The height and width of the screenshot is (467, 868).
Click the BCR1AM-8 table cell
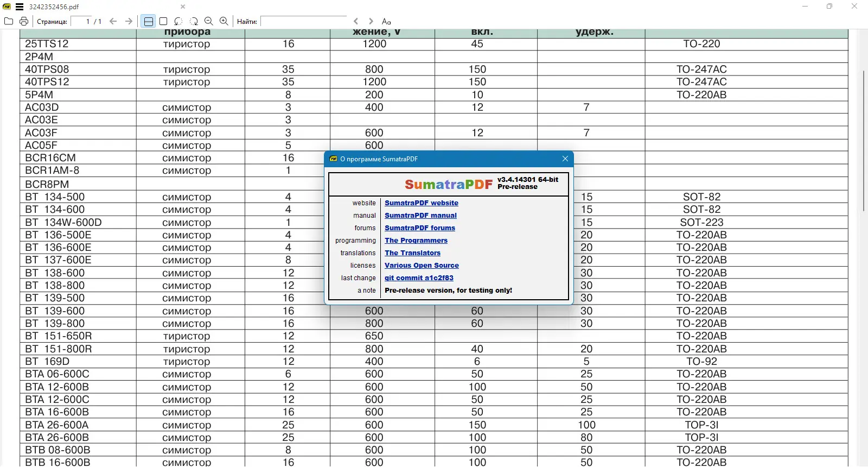[78, 171]
